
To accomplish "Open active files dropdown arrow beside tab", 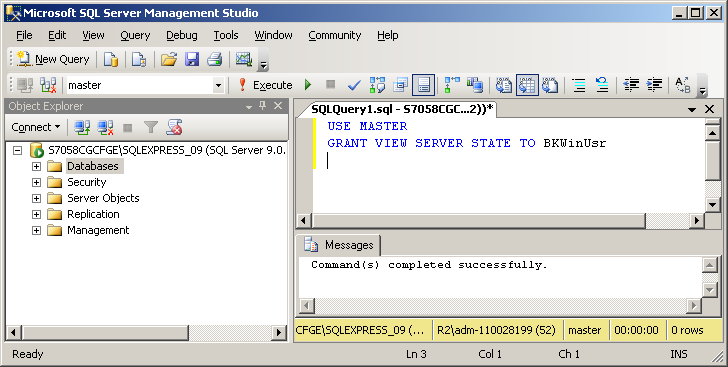I will tap(692, 110).
